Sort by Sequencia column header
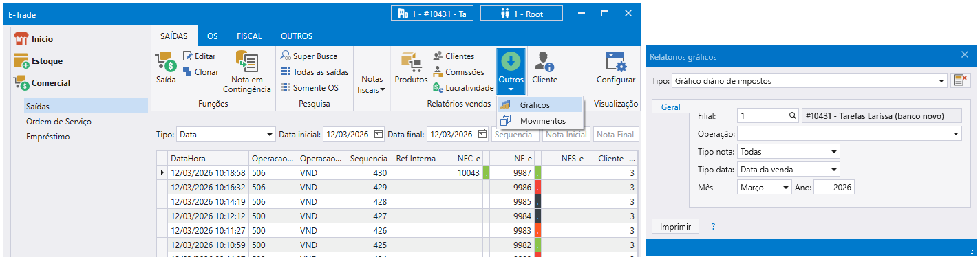980x257 pixels. click(367, 158)
